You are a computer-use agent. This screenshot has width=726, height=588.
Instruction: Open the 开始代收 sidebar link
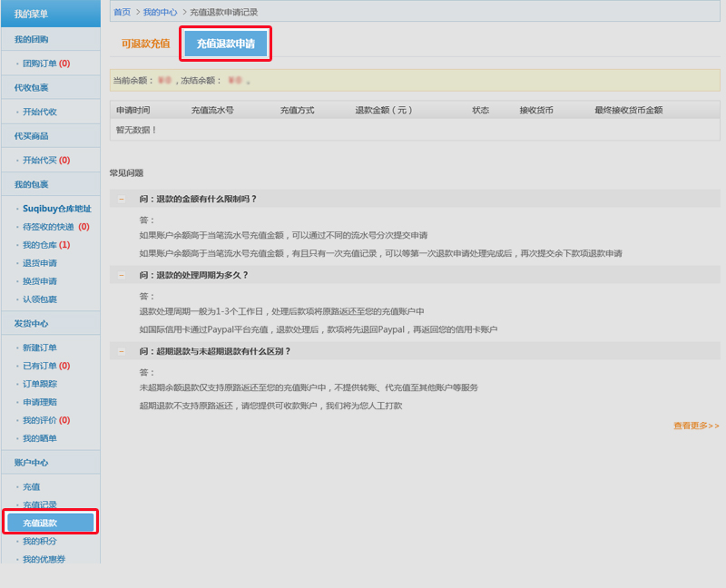[40, 112]
